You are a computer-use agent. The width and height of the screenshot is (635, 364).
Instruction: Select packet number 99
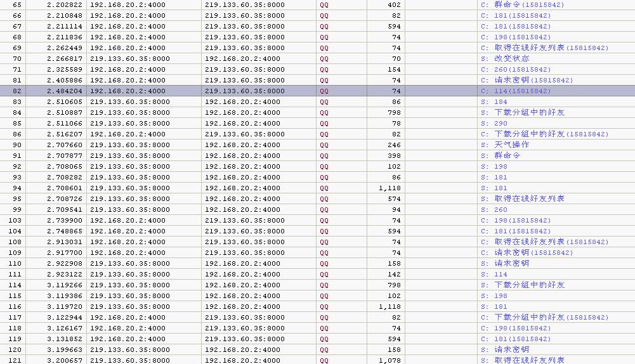tap(17, 209)
